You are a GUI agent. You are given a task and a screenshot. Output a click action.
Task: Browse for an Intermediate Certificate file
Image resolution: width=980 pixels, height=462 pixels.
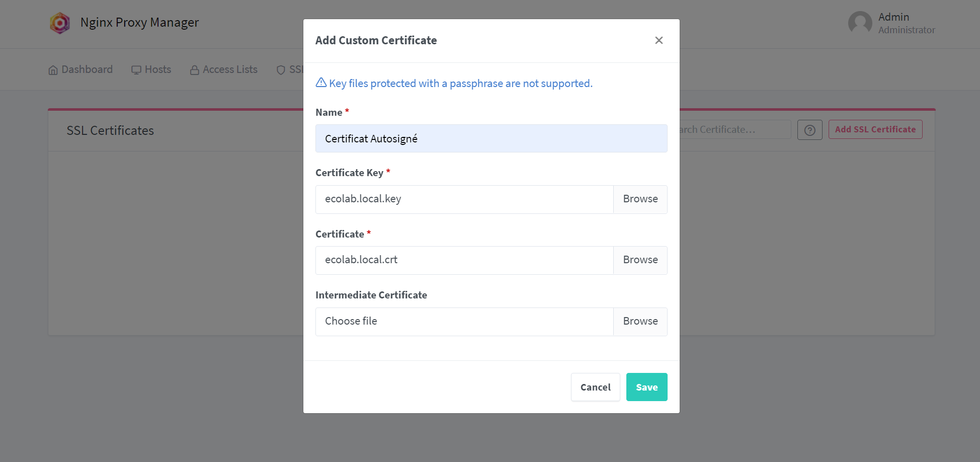[640, 322]
